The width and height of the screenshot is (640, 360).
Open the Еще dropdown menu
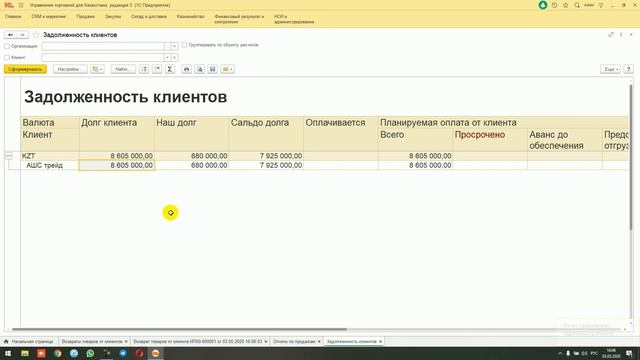pyautogui.click(x=611, y=69)
